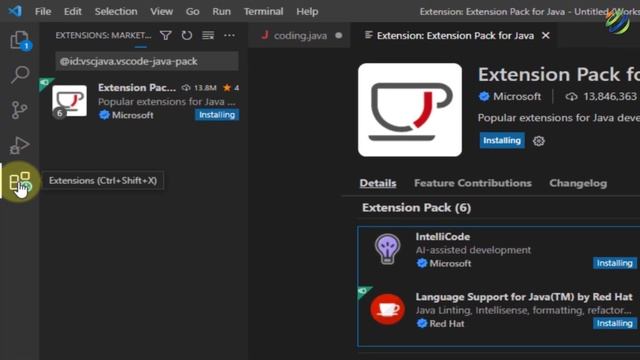Click the IntelliCode Installing button
The width and height of the screenshot is (640, 360).
pyautogui.click(x=615, y=263)
